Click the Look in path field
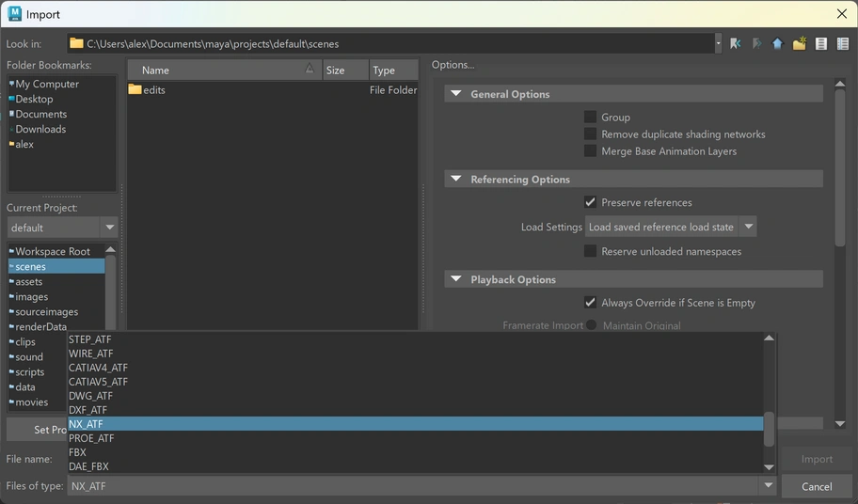Screen dimensions: 858x504 (390, 44)
